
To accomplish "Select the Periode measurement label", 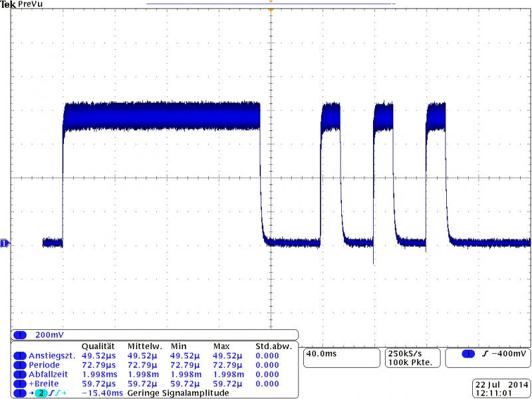I will point(44,365).
